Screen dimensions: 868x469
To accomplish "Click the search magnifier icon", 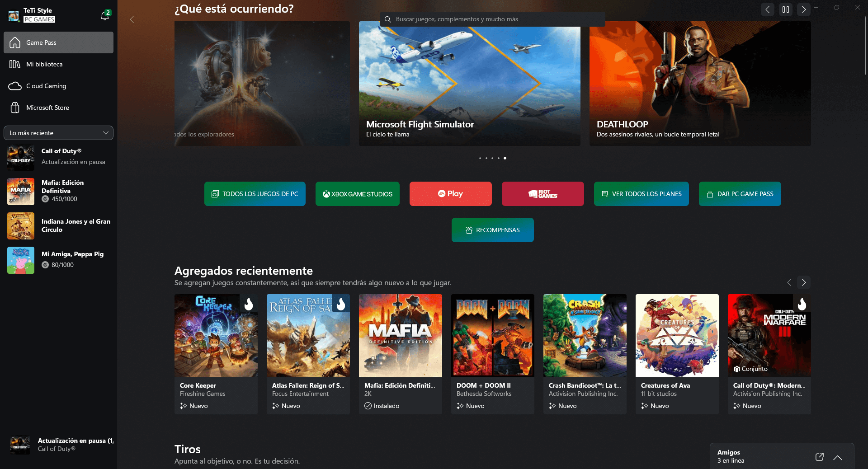I will [388, 19].
